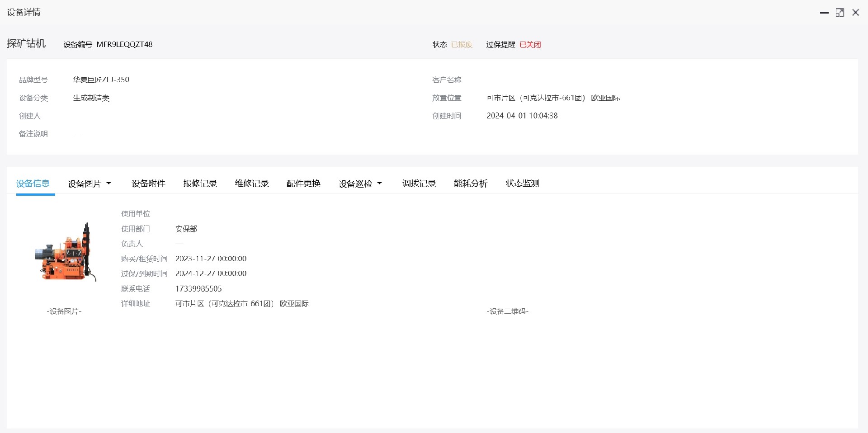Expand the 设备巡检 dropdown menu
Screen dimensions: 868x433
pos(380,184)
